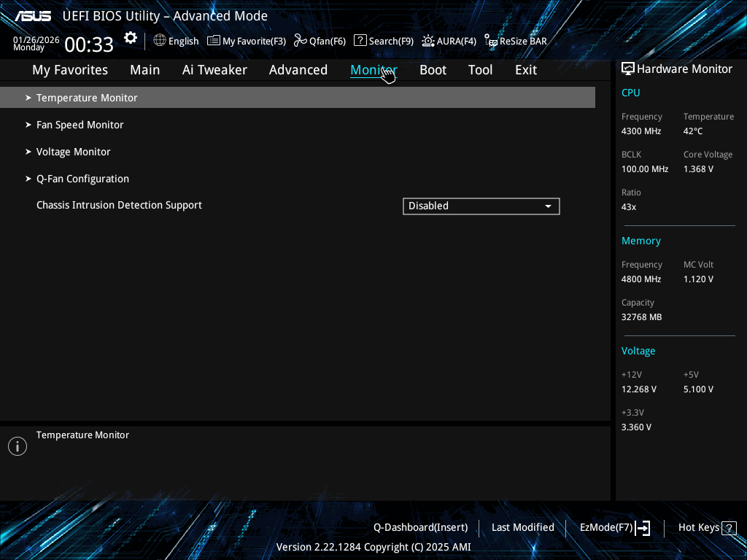The height and width of the screenshot is (560, 747).
Task: Open Qfan(F6) fan control icon
Action: (300, 41)
